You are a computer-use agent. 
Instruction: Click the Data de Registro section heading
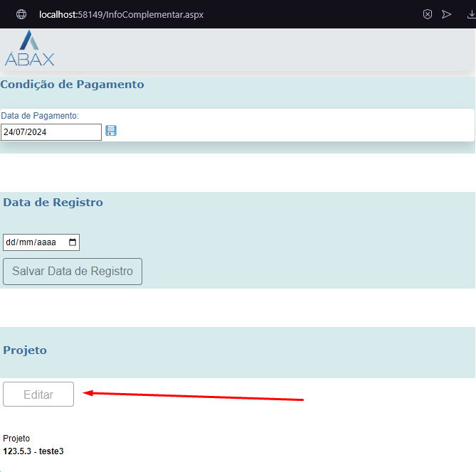[x=53, y=203]
